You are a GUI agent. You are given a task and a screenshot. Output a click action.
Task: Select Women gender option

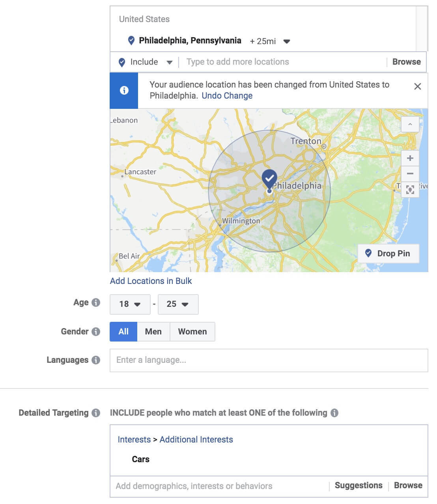pos(192,332)
